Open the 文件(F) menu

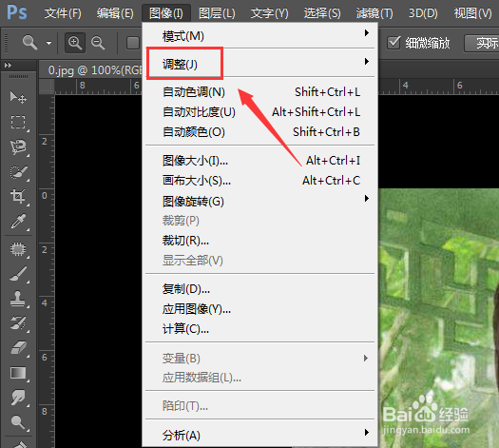coord(63,13)
